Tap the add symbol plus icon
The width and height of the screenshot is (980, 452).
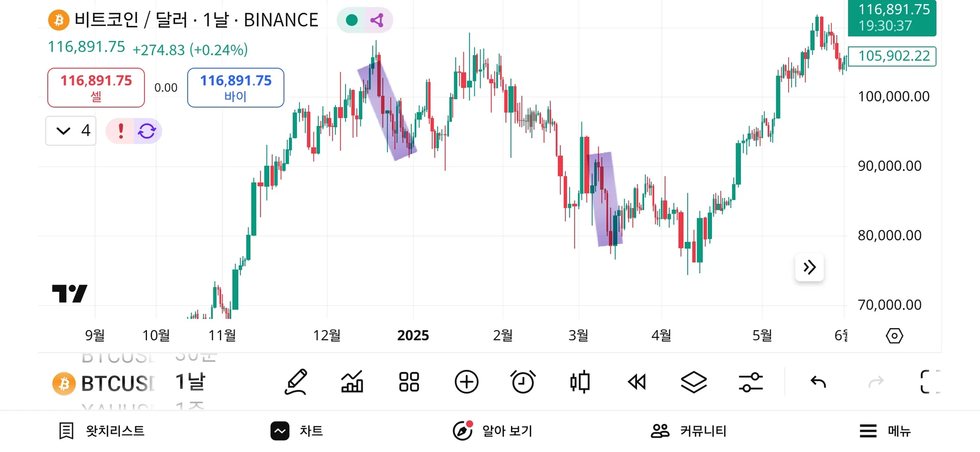pos(467,382)
